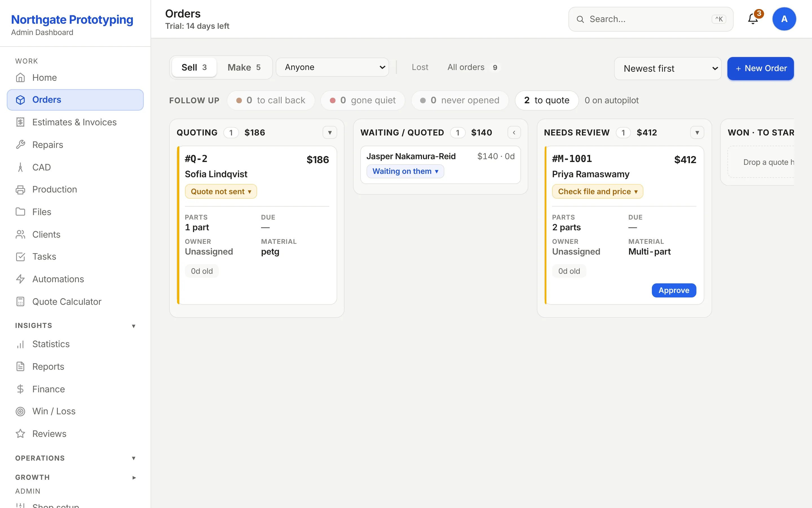Image resolution: width=812 pixels, height=508 pixels.
Task: Open the Newest first sort dropdown
Action: [668, 69]
